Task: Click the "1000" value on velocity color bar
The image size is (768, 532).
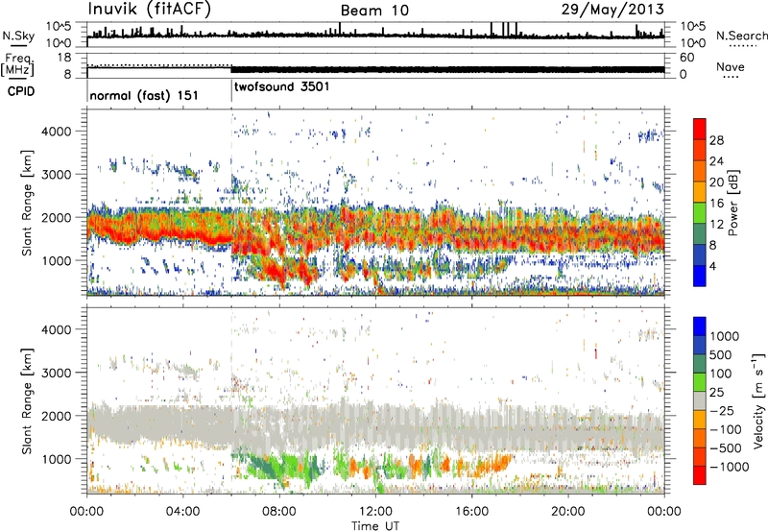Action: pos(725,336)
